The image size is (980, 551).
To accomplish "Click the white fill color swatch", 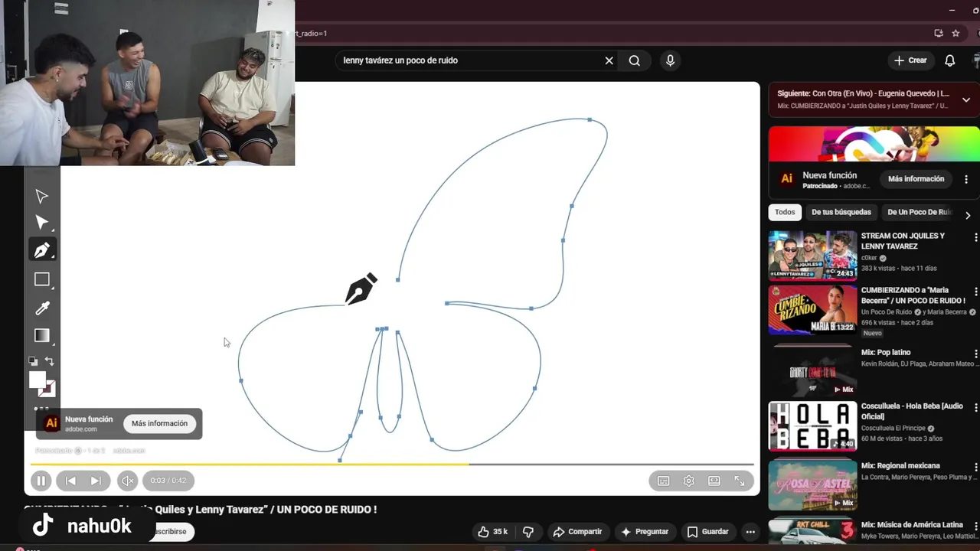I will tap(37, 380).
